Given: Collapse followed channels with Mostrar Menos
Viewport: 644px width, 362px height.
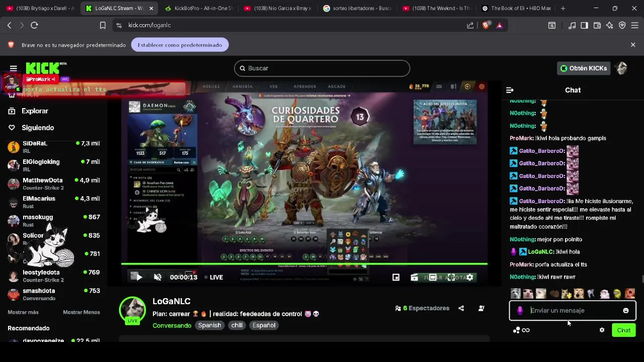Looking at the screenshot, I should click(x=82, y=312).
